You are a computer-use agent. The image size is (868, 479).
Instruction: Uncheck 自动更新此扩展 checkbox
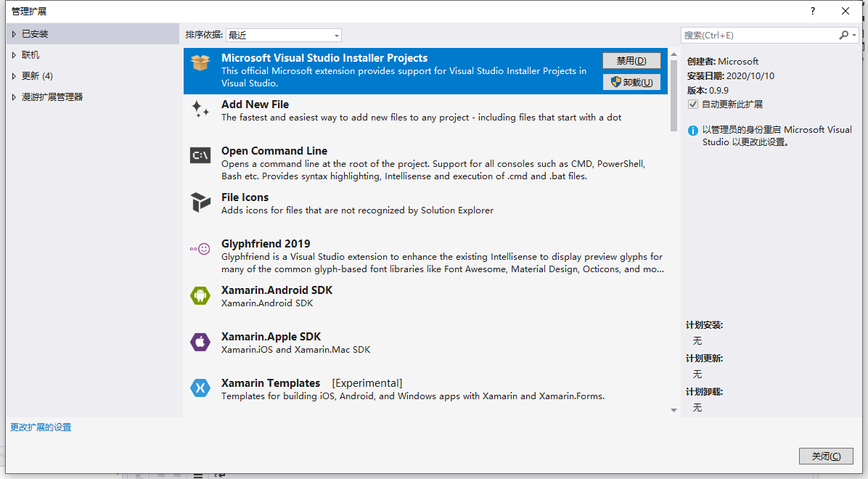coord(692,104)
